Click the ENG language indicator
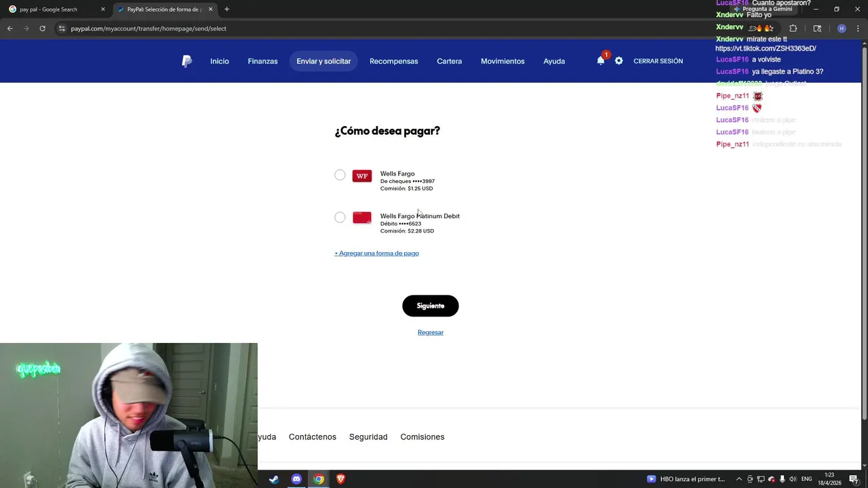 coord(806,479)
